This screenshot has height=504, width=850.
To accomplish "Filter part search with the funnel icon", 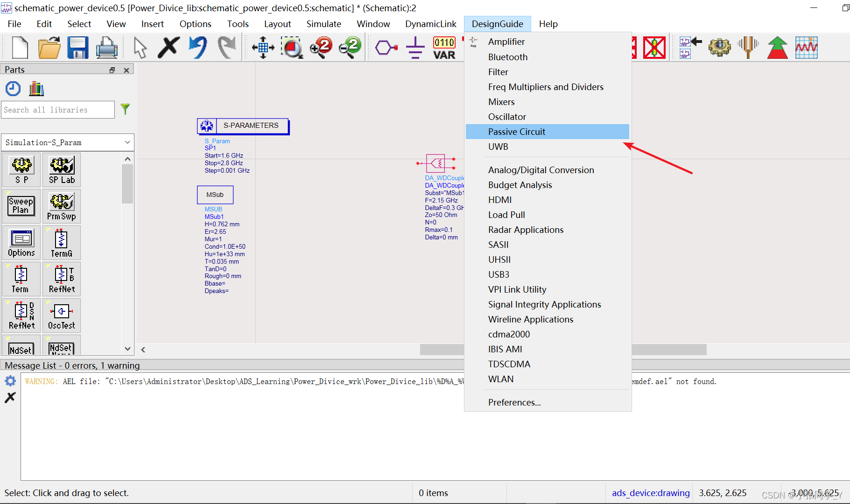I will click(x=125, y=109).
